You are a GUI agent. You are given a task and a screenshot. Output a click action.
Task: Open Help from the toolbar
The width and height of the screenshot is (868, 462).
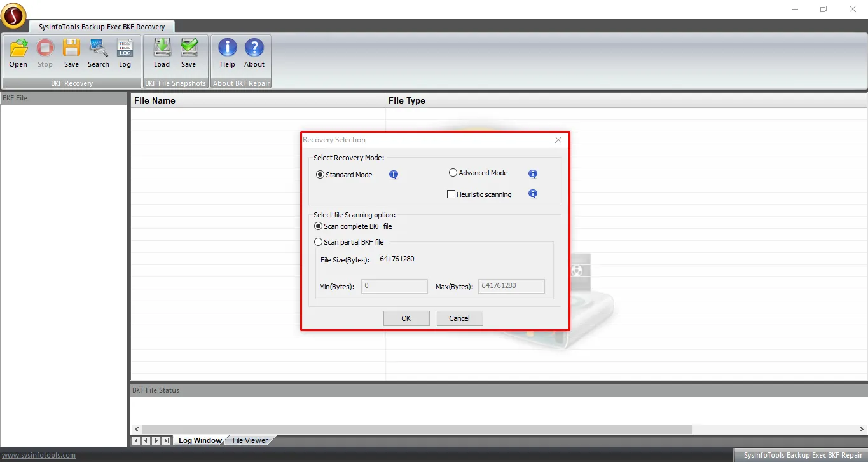228,53
